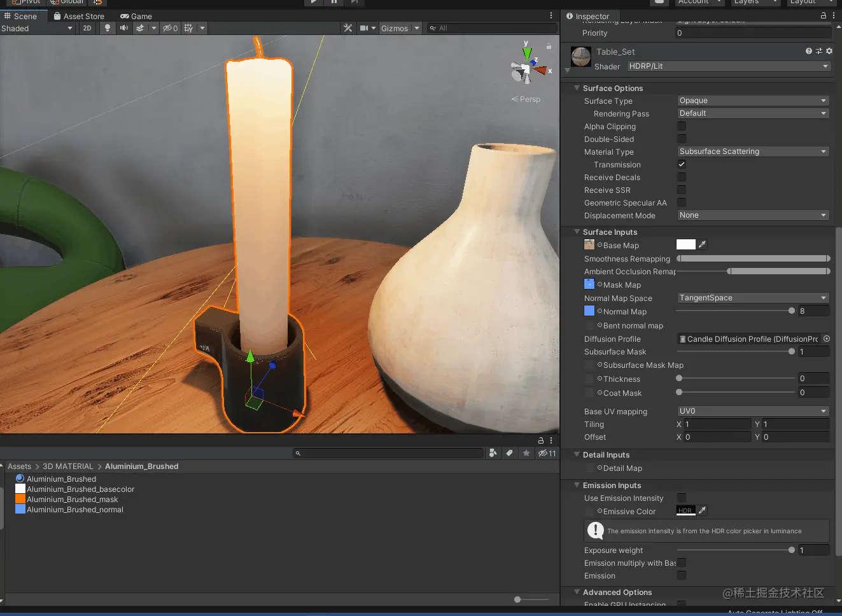Enable the Double-Sided checkbox
842x616 pixels.
coord(682,139)
